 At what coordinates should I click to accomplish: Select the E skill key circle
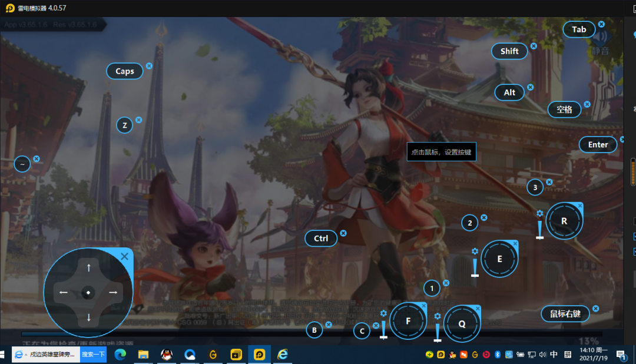pyautogui.click(x=499, y=259)
